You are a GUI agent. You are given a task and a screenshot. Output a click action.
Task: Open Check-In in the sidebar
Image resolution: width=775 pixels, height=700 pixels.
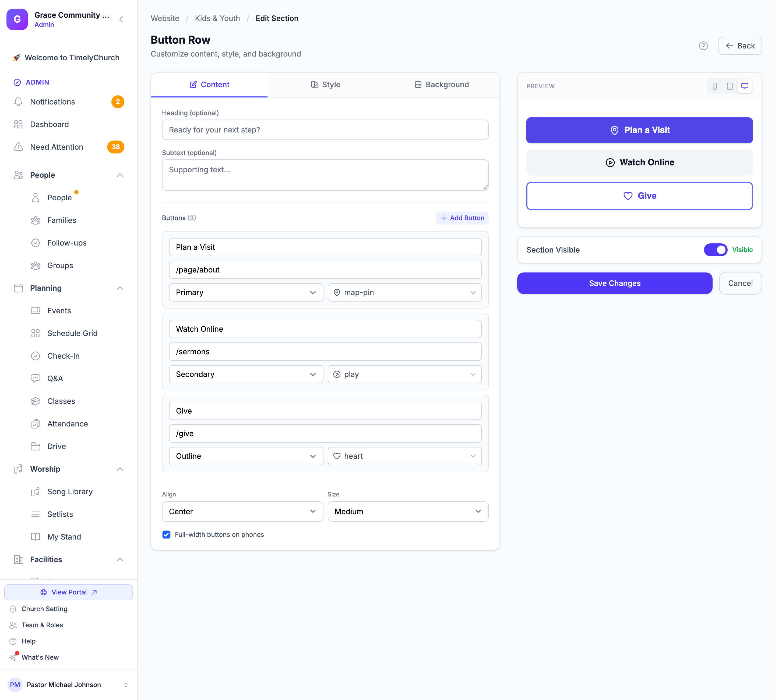(x=64, y=356)
